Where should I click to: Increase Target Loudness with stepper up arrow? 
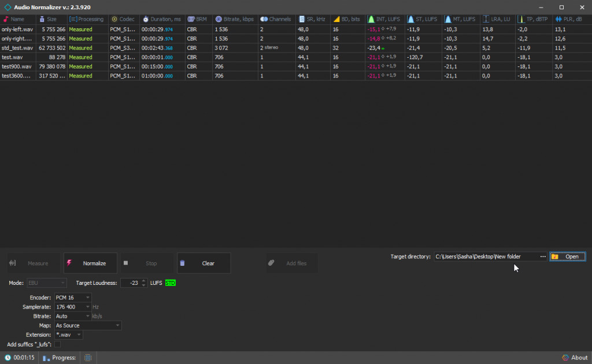(x=144, y=281)
